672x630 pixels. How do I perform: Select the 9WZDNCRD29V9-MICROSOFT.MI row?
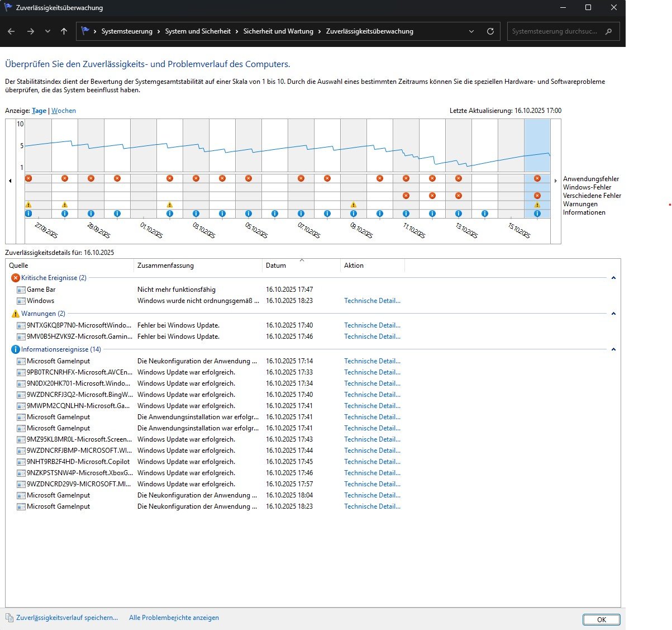pos(313,484)
